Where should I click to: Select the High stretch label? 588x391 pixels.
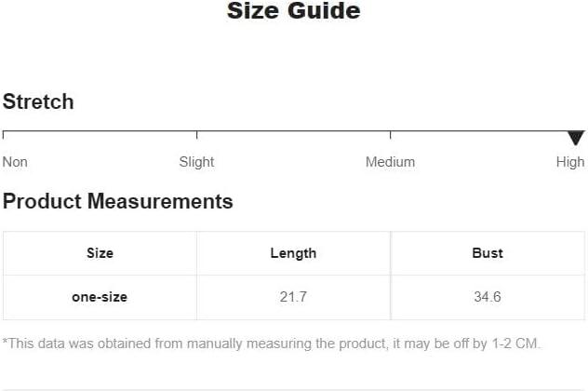[x=570, y=162]
